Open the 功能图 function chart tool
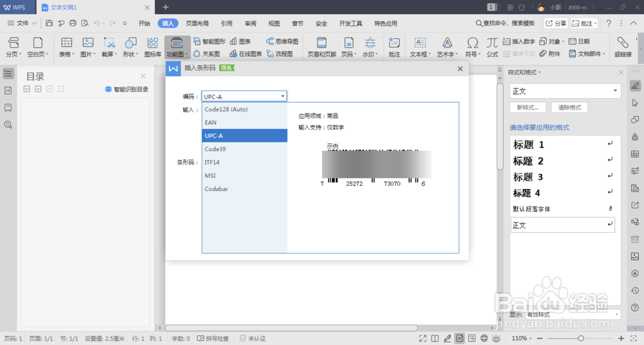Screen dimensions: 644x345 [177, 47]
